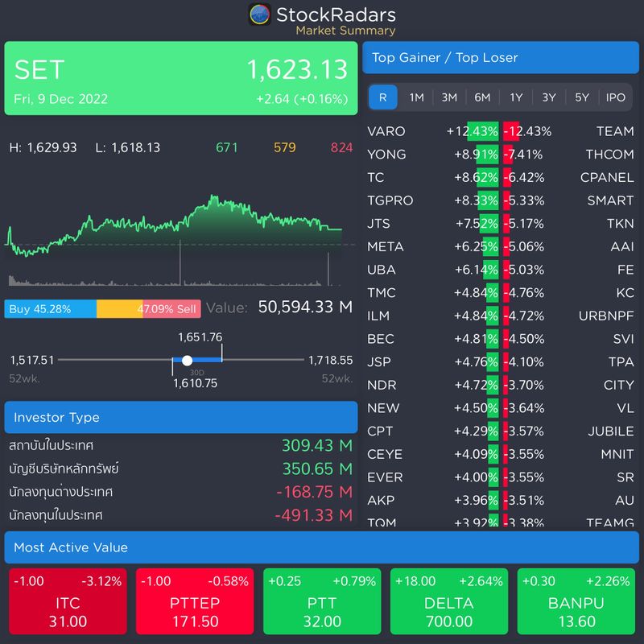Open the Investor Type panel header

181,416
